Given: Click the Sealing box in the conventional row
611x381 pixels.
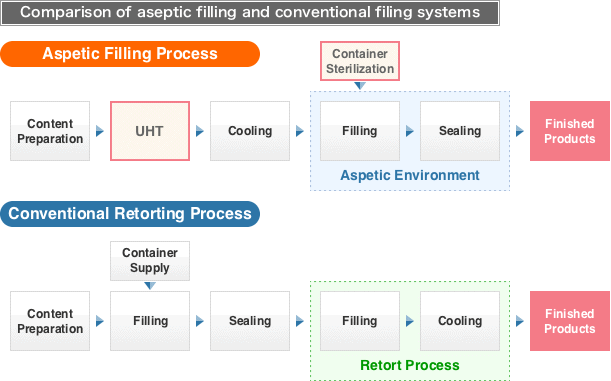Looking at the screenshot, I should (250, 321).
